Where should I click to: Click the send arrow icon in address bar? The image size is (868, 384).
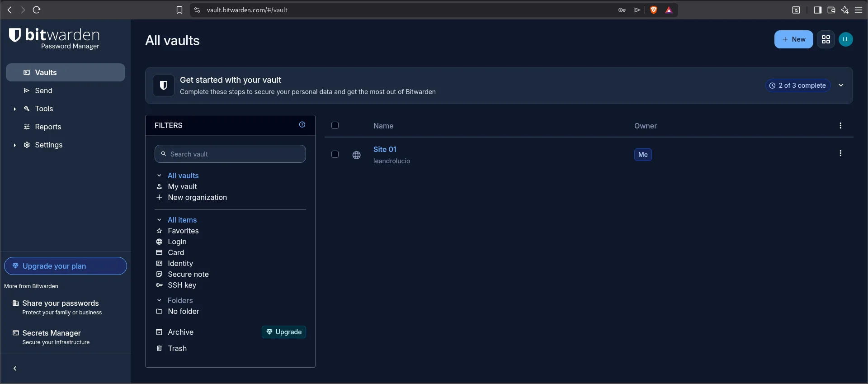637,10
